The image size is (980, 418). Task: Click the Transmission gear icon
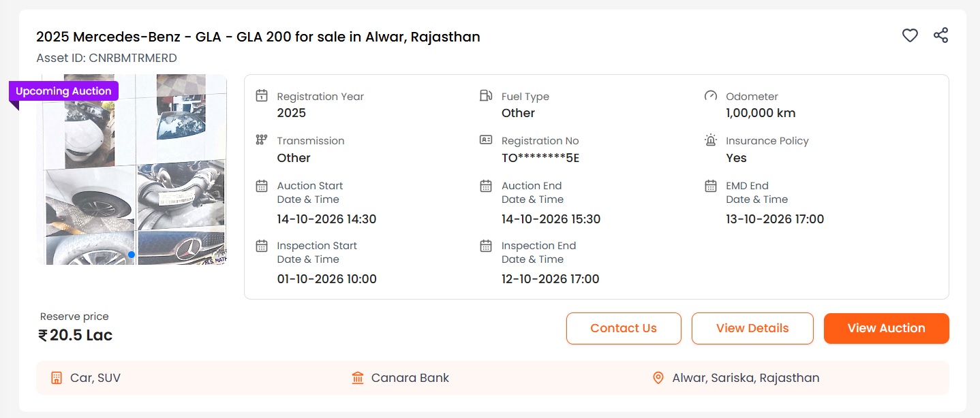coord(261,140)
